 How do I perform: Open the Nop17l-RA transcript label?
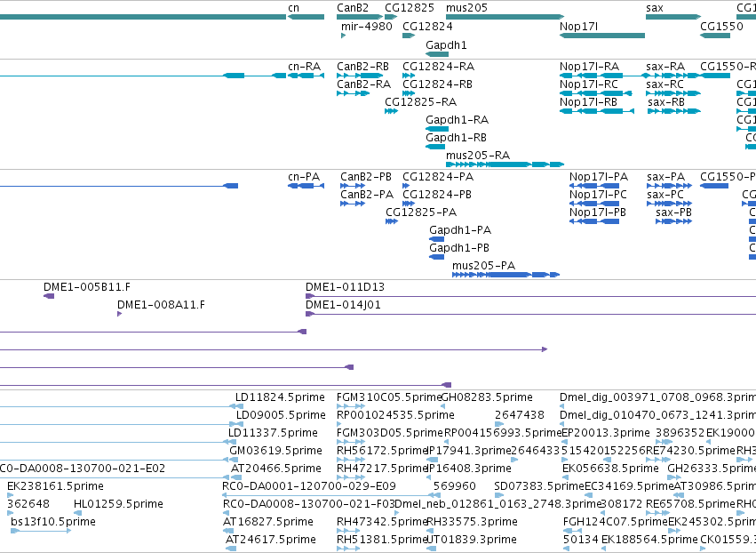point(589,66)
